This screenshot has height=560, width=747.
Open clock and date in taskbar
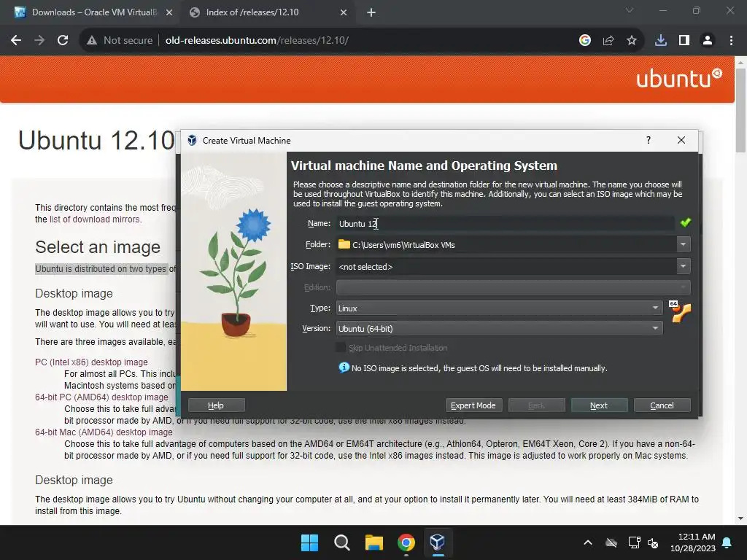693,542
